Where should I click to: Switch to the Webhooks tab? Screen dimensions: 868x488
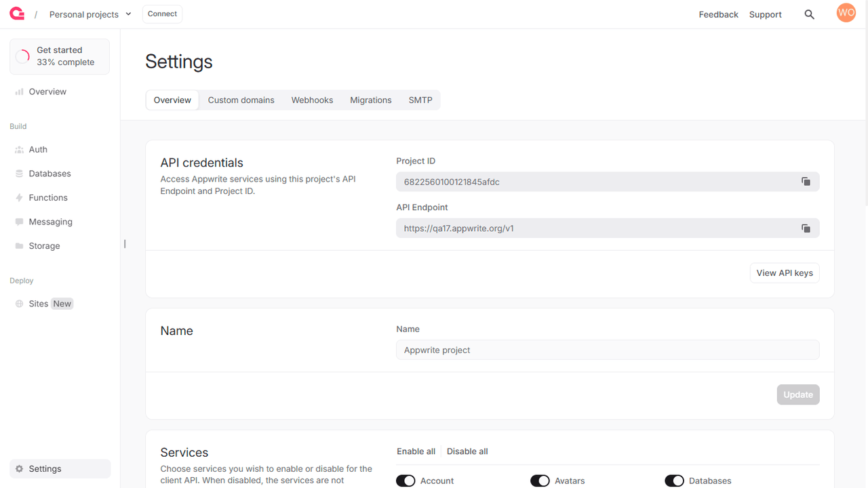312,100
